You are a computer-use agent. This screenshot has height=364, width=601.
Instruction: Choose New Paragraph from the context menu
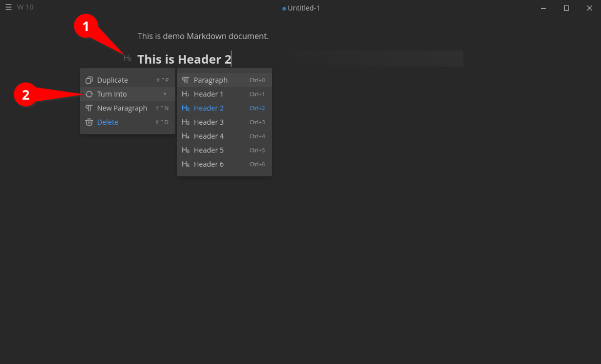click(122, 108)
